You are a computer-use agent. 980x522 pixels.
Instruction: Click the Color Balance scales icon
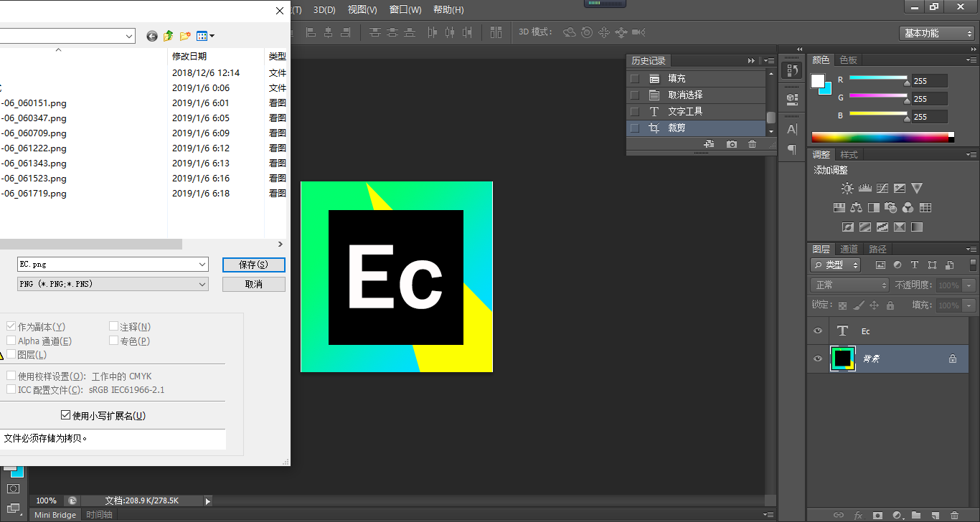(x=856, y=208)
